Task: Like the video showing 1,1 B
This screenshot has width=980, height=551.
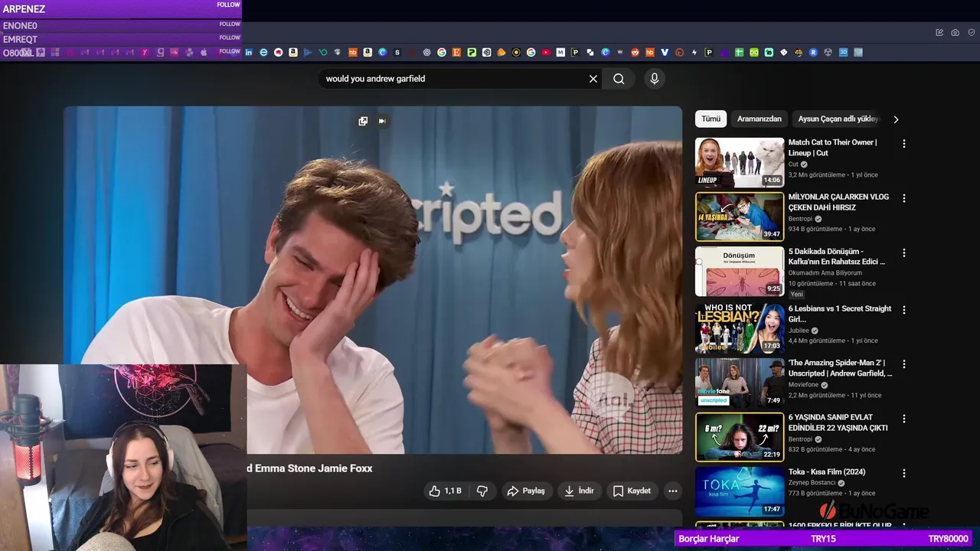Action: pyautogui.click(x=445, y=491)
